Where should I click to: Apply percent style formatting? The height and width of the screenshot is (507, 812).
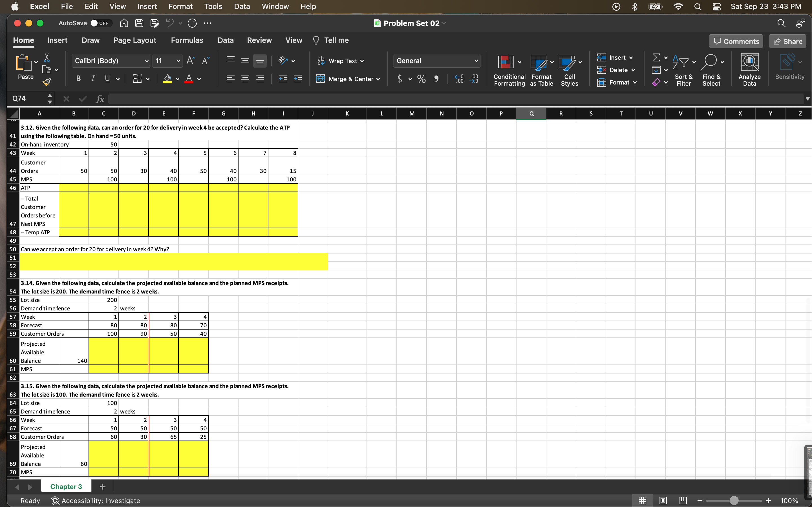click(x=421, y=79)
